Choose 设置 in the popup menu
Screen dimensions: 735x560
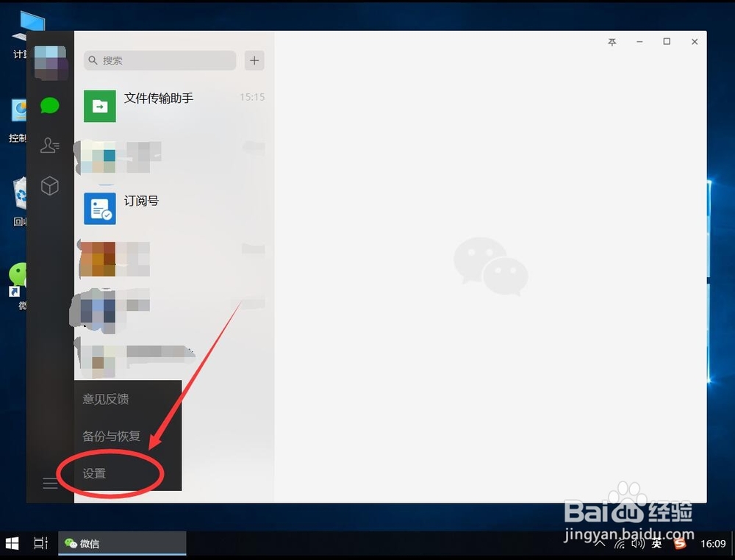(x=94, y=473)
